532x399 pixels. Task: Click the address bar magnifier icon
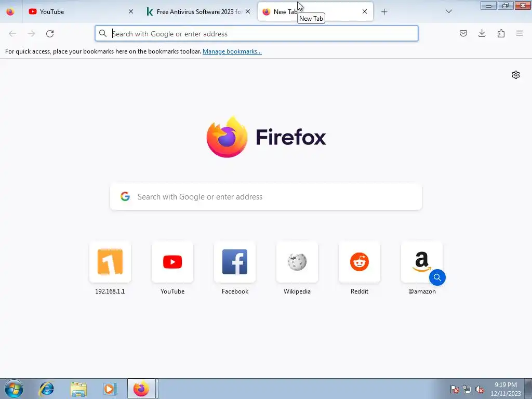tap(102, 33)
